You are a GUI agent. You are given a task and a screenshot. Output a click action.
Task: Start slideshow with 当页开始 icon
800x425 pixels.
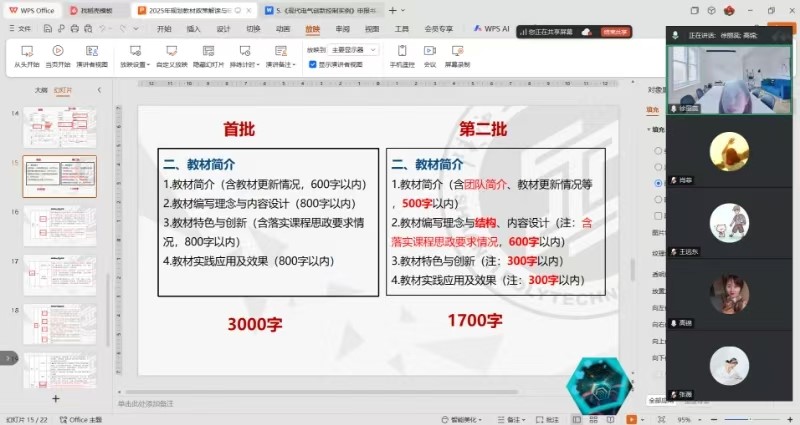(x=58, y=55)
